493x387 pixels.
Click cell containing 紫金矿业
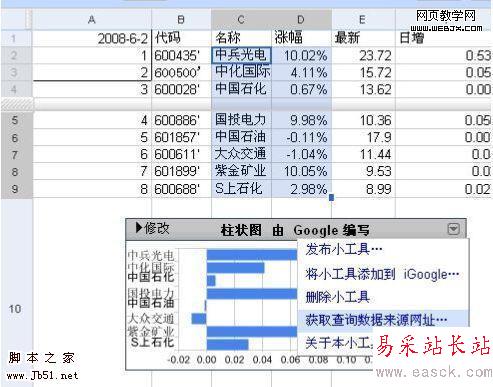pyautogui.click(x=241, y=171)
